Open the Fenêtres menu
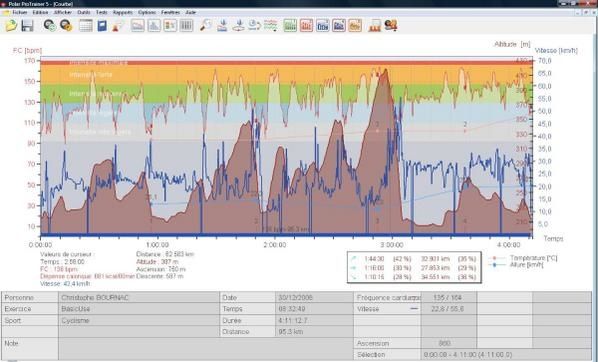Image resolution: width=598 pixels, height=362 pixels. [170, 12]
